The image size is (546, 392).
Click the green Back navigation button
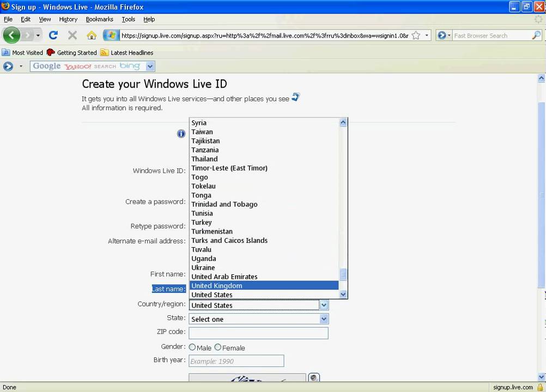click(x=11, y=35)
